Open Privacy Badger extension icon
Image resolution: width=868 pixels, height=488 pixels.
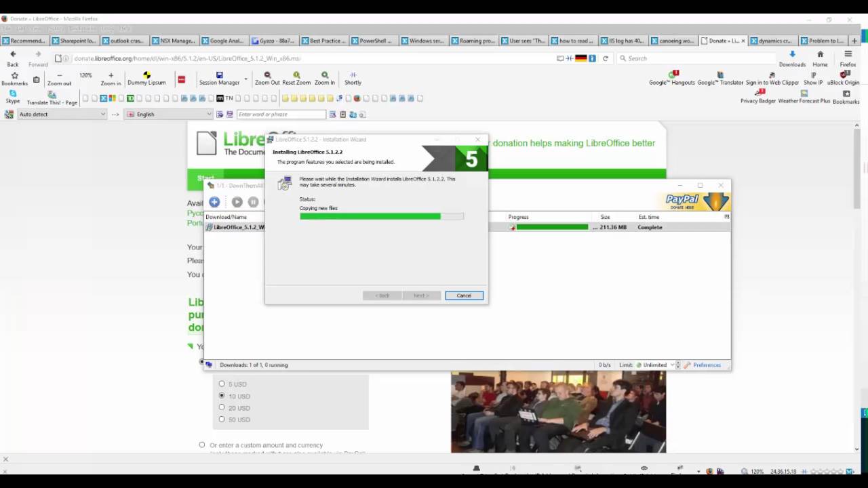(x=759, y=93)
